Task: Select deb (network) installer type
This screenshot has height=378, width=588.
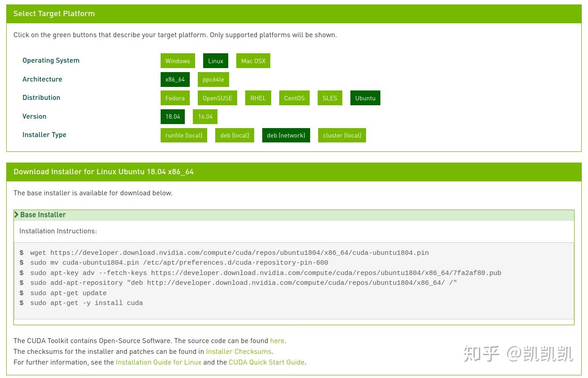Action: point(286,135)
